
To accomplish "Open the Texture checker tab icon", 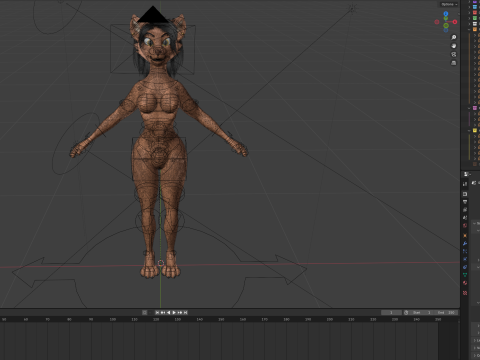I will point(465,293).
